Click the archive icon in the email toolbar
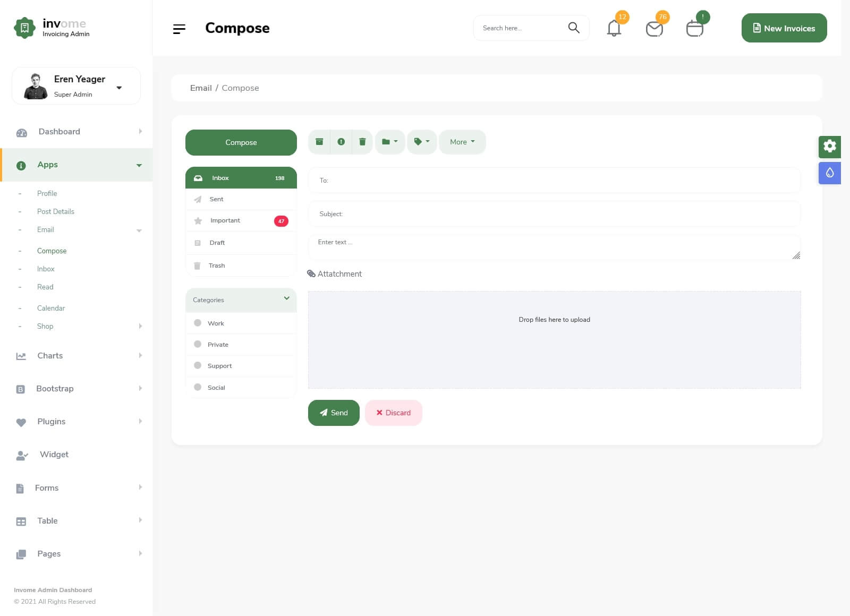850x616 pixels. (319, 142)
